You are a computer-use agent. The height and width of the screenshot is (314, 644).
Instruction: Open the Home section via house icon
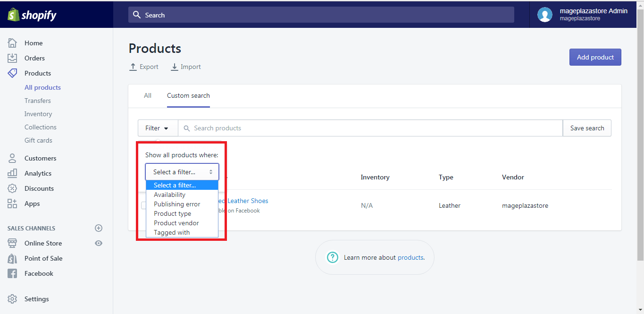13,42
